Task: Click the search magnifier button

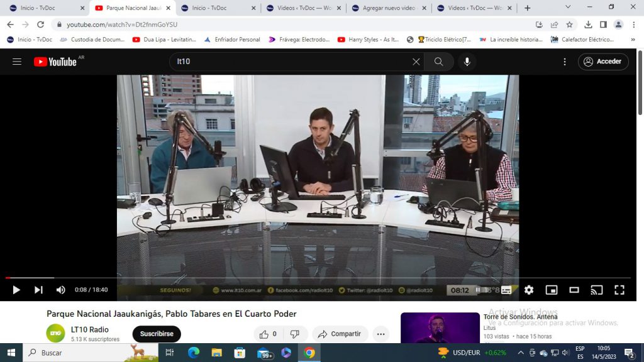Action: (x=438, y=62)
